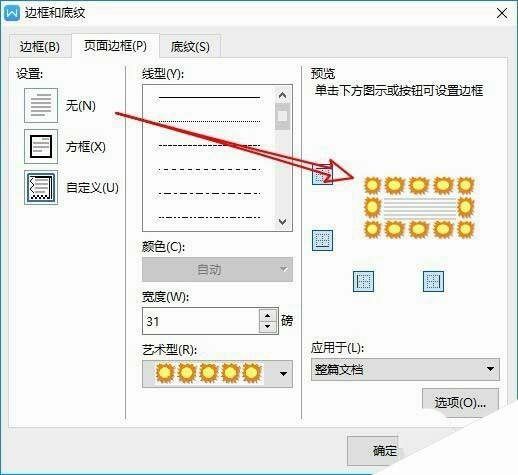518x475 pixels.
Task: Toggle the left border button in preview
Action: tap(363, 281)
